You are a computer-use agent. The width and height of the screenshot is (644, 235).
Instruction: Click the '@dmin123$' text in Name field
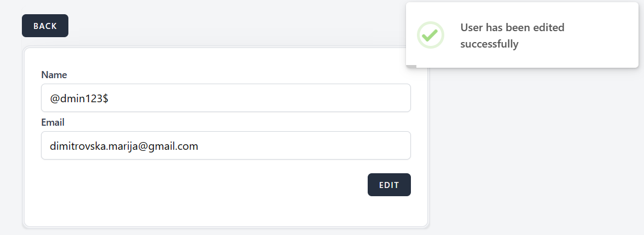tap(79, 99)
